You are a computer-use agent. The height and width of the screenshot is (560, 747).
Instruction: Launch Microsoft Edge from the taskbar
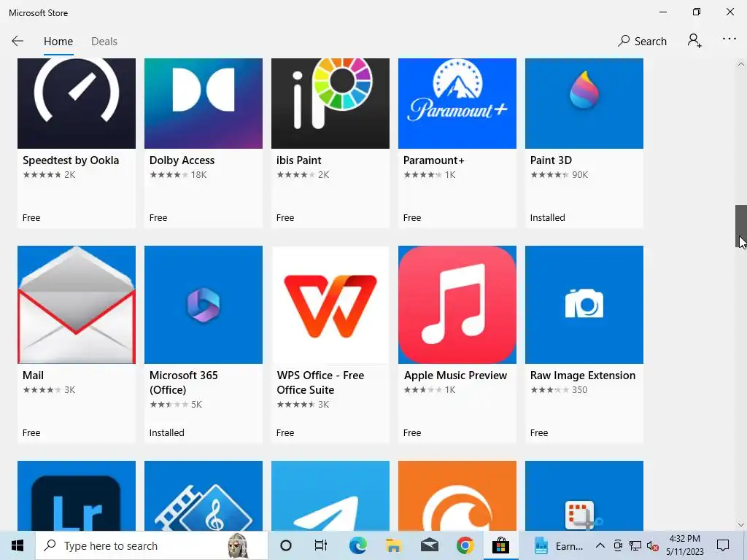click(x=357, y=545)
